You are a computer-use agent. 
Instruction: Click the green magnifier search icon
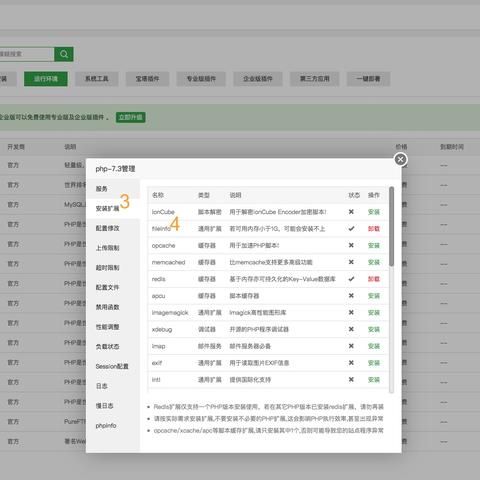tap(64, 54)
